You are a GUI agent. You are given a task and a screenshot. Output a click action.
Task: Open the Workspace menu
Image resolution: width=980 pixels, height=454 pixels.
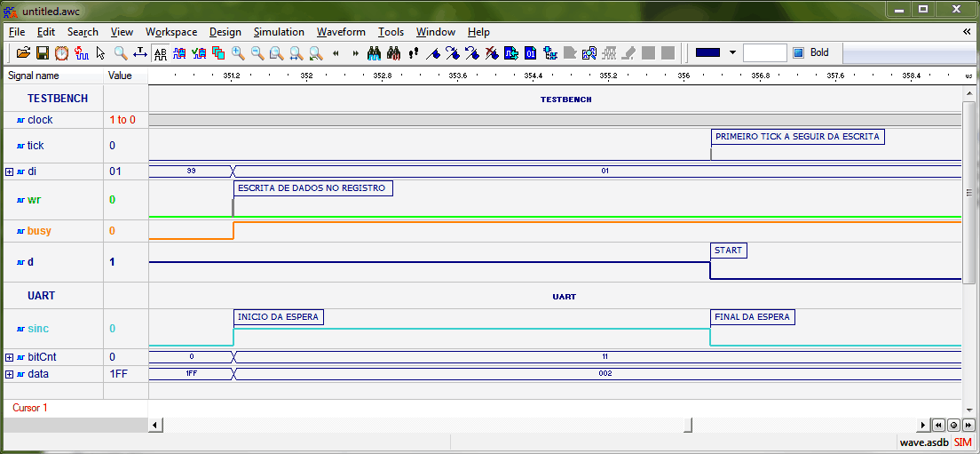tap(171, 32)
